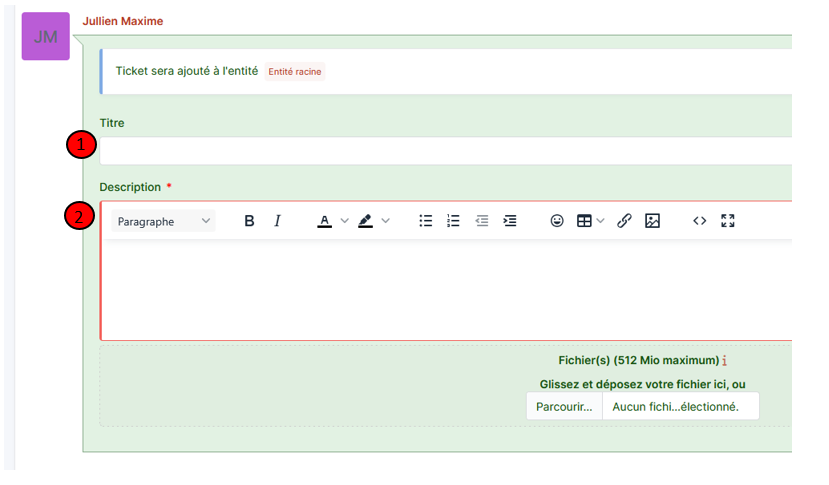Insert an image into description

652,221
